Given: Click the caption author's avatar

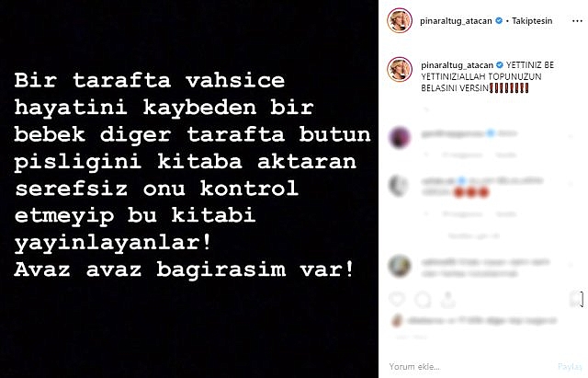Looking at the screenshot, I should [x=400, y=70].
